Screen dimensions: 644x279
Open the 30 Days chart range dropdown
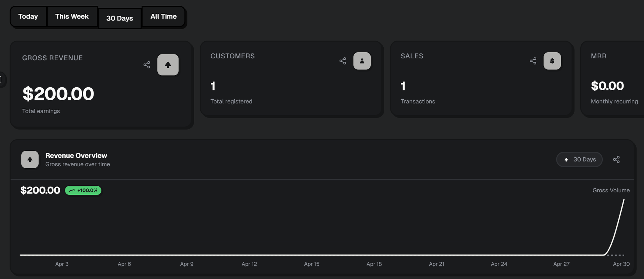pyautogui.click(x=579, y=159)
